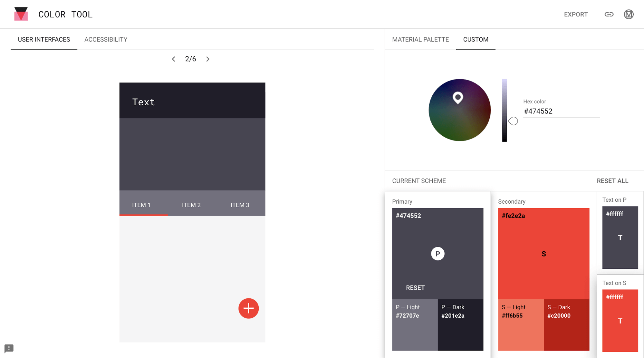This screenshot has width=644, height=358.
Task: Select the Text on P swatch
Action: [620, 237]
